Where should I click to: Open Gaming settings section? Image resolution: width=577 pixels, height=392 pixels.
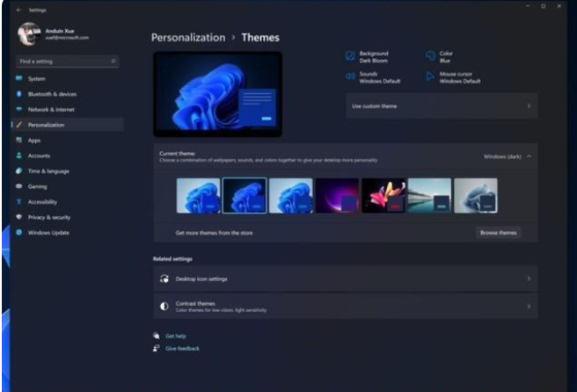tap(68, 186)
